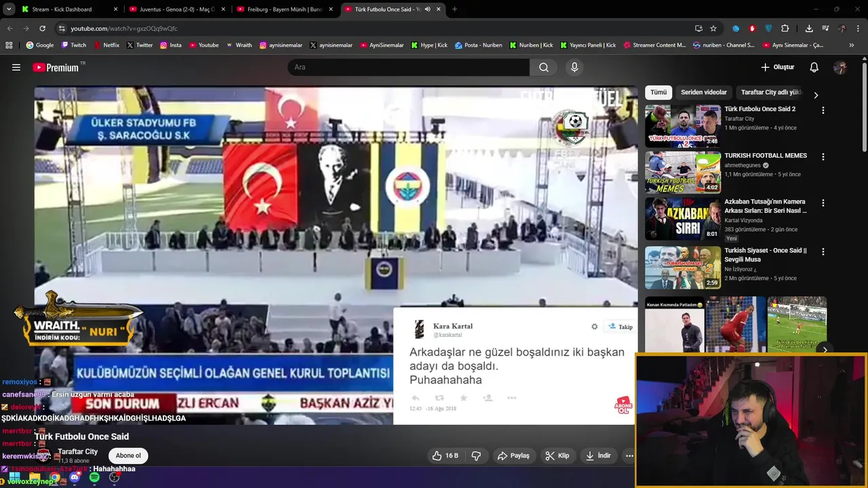Click the site info icon in address bar

62,28
